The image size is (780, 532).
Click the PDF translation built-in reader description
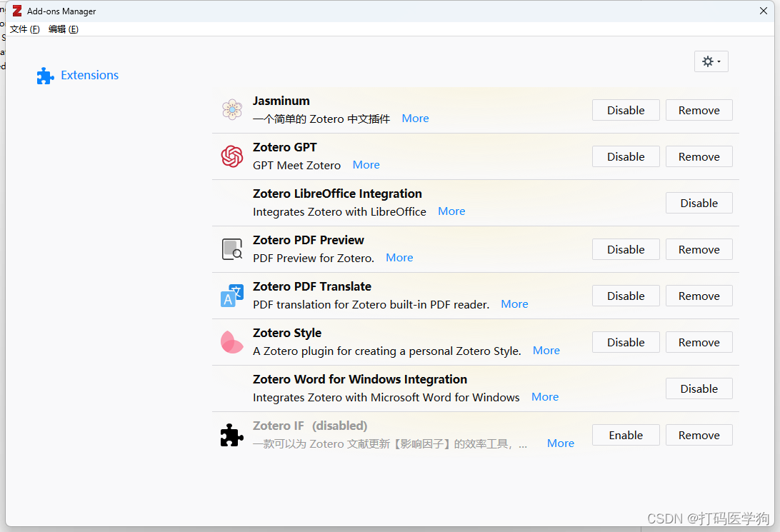[371, 304]
